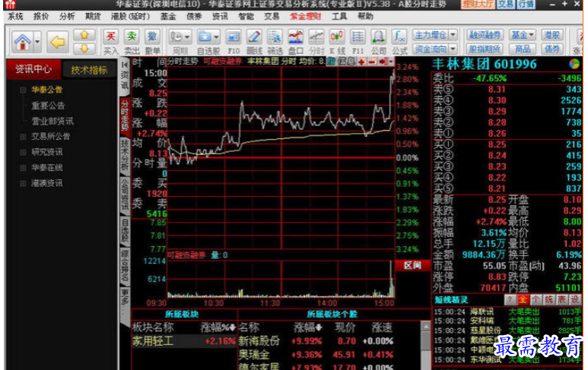588x370 pixels.
Task: Open the 工具 menu
Action: pyautogui.click(x=339, y=17)
